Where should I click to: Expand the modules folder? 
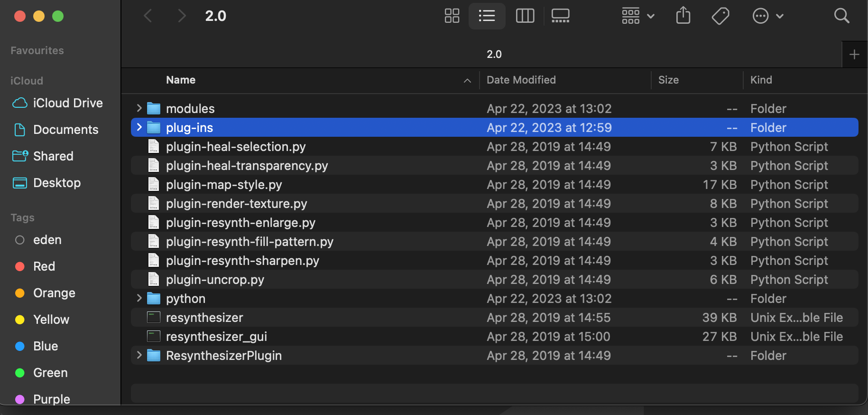click(x=139, y=108)
